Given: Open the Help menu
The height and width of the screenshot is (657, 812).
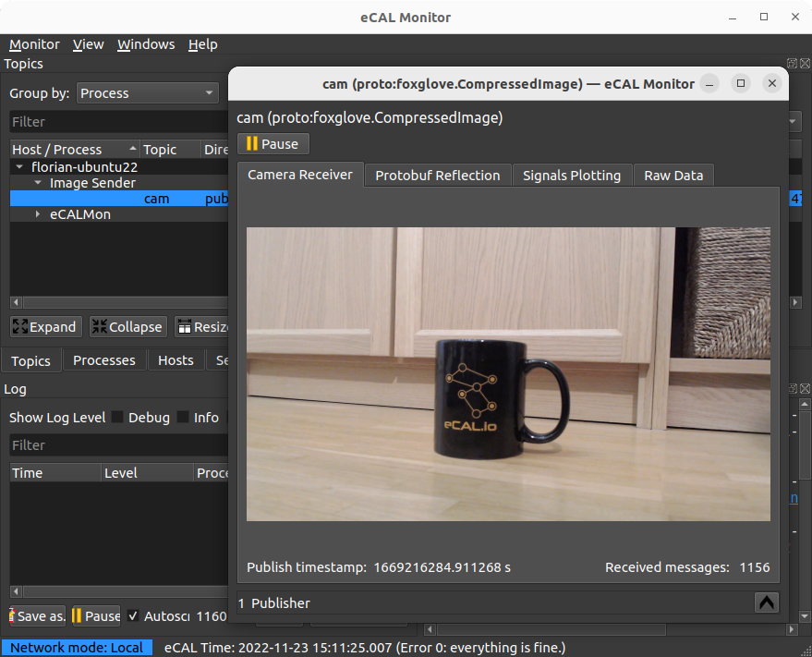Looking at the screenshot, I should tap(202, 44).
